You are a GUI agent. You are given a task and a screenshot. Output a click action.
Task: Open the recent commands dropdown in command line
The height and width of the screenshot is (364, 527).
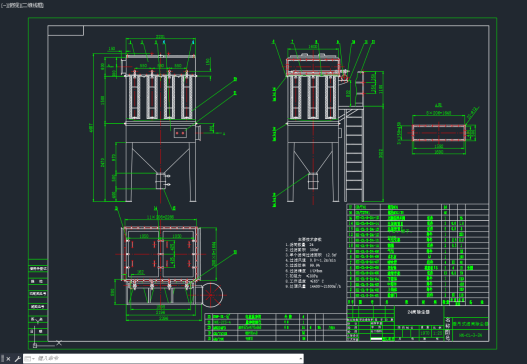29,359
